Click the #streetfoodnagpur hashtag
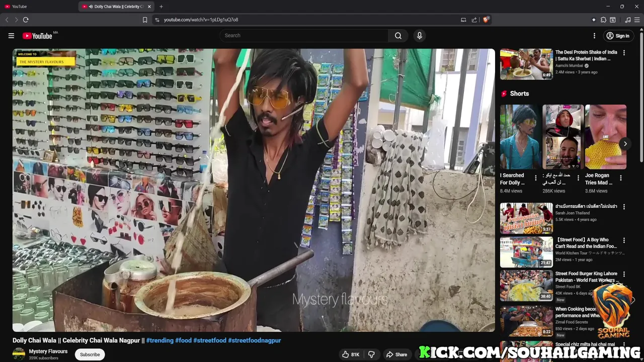This screenshot has width=644, height=362. click(x=255, y=340)
